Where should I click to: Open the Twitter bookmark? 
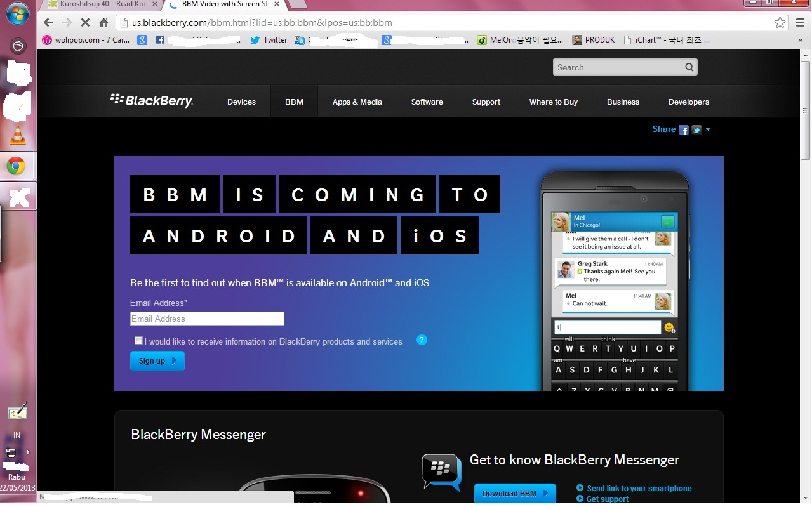[x=269, y=40]
